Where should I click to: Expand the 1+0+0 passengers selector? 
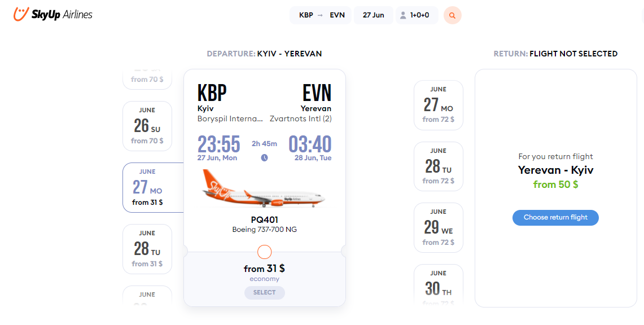(x=417, y=15)
